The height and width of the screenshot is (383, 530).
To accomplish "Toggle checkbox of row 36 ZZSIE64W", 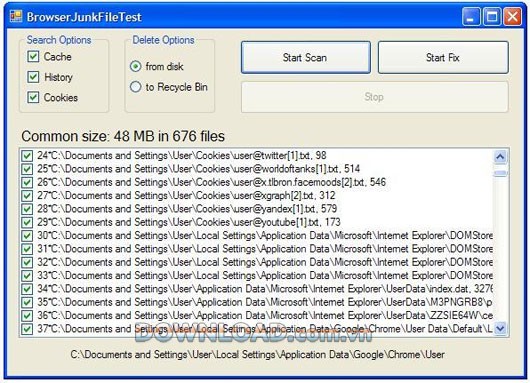I will [x=27, y=316].
